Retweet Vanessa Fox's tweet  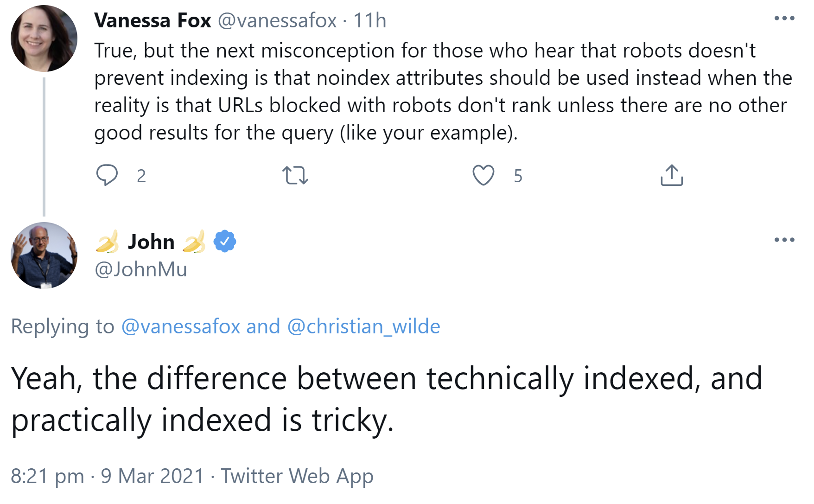(x=295, y=176)
